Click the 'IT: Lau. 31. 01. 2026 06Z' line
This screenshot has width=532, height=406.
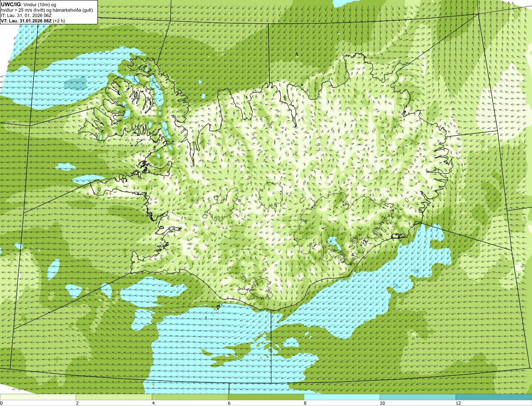point(26,15)
